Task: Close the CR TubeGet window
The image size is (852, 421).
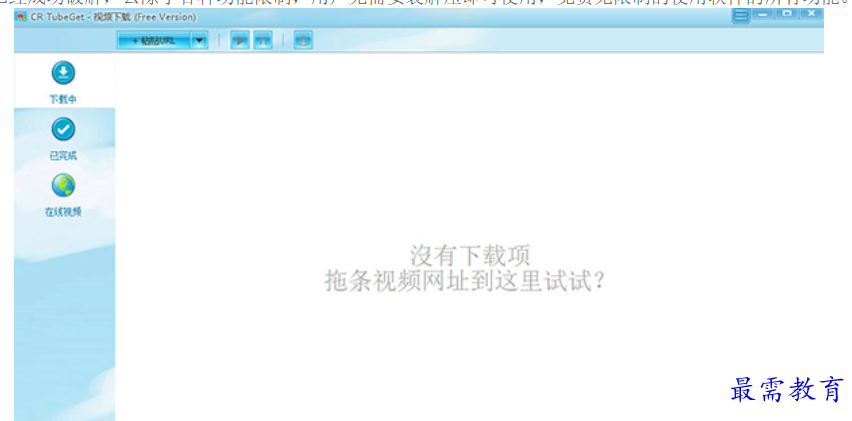Action: point(811,14)
